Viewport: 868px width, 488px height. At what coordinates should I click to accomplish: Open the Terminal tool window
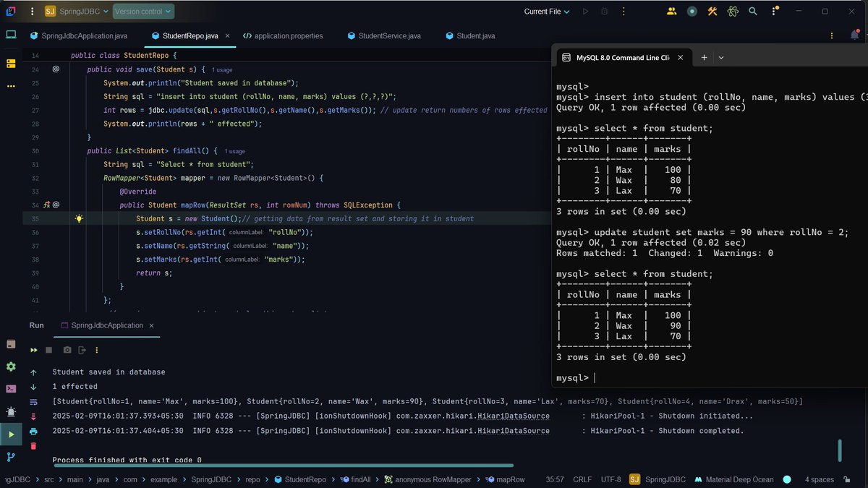point(11,389)
